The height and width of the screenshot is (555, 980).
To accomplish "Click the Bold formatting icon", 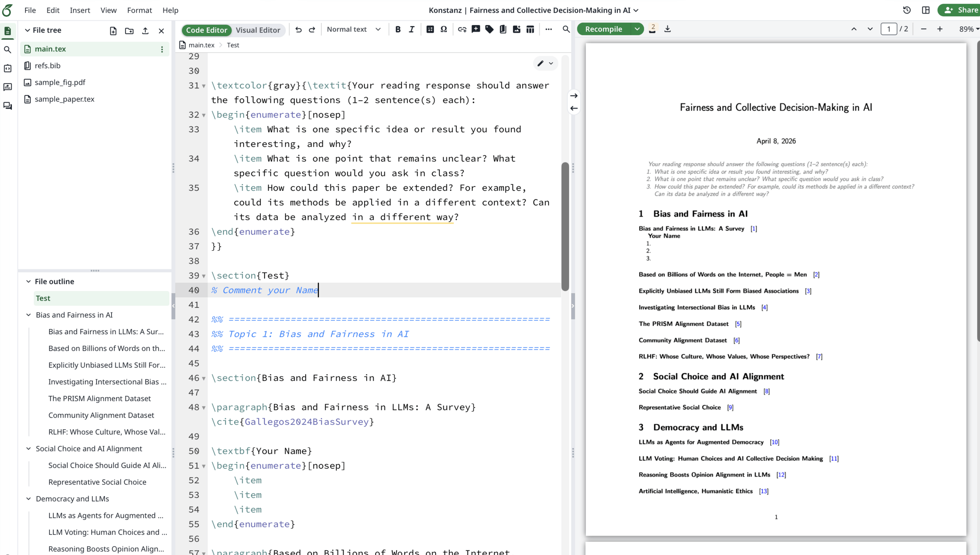I will pos(397,30).
